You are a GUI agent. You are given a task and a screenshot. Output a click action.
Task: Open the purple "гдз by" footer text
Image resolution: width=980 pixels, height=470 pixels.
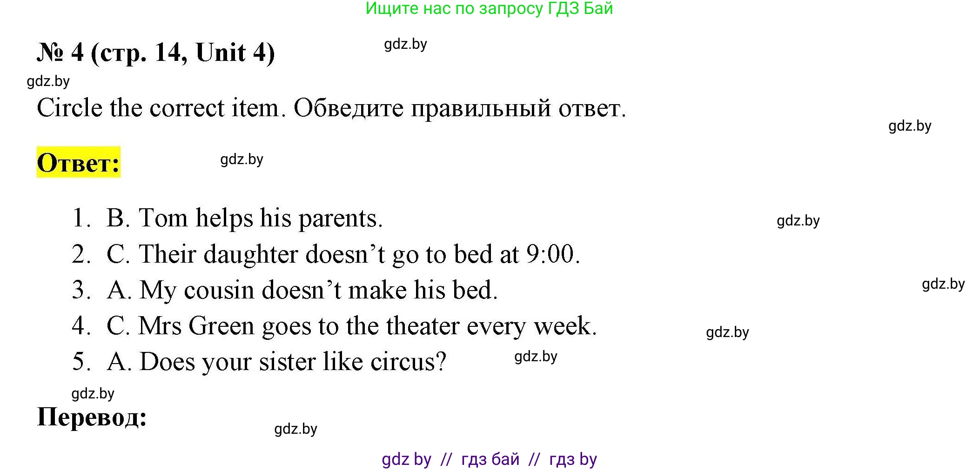coord(573,459)
